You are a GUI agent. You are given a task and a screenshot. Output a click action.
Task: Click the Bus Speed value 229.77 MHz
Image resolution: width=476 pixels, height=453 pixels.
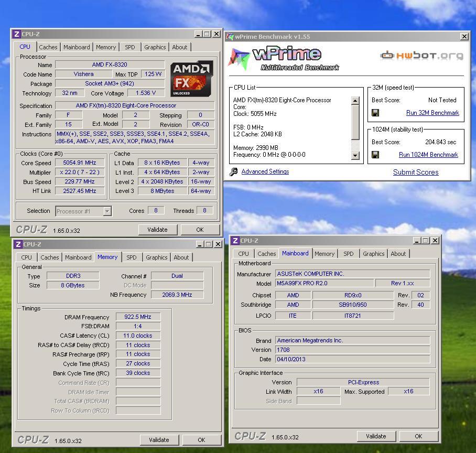pos(80,181)
